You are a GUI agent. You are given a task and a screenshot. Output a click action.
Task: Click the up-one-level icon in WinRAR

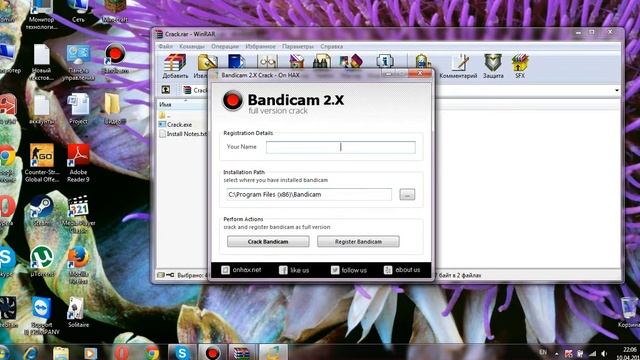pyautogui.click(x=166, y=90)
